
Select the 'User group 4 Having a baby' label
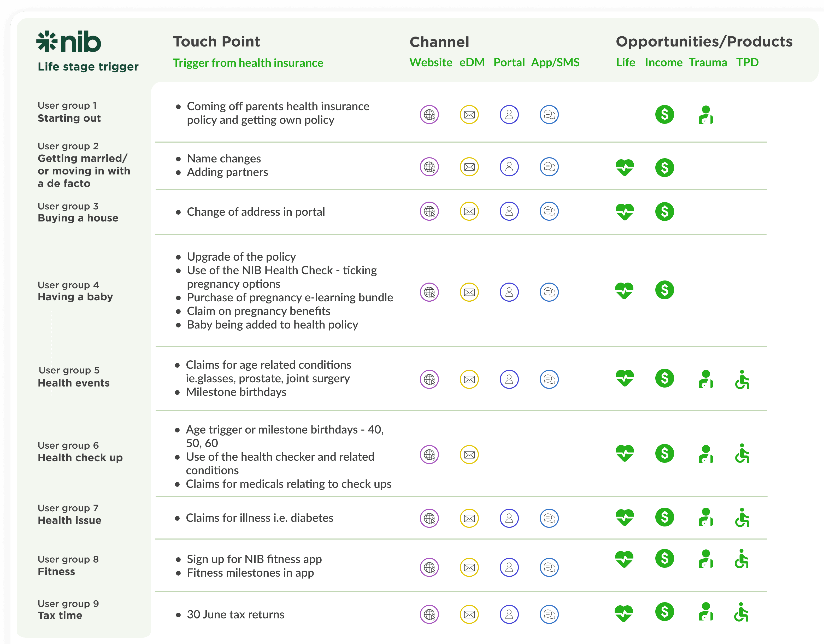pos(75,291)
